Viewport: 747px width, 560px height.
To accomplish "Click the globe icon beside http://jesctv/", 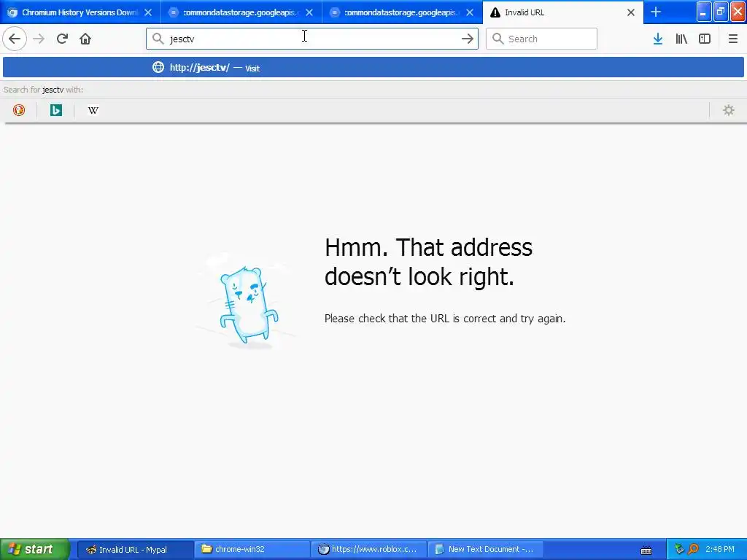I will tap(158, 67).
